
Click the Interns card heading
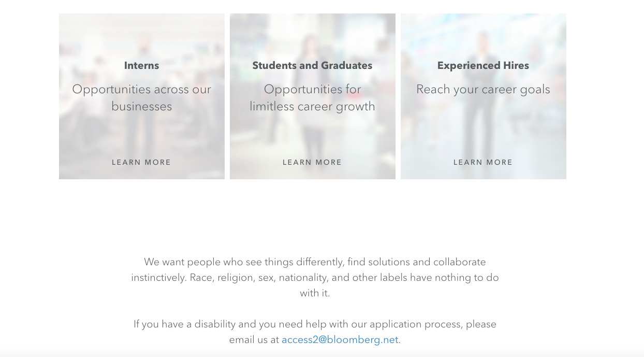tap(141, 65)
